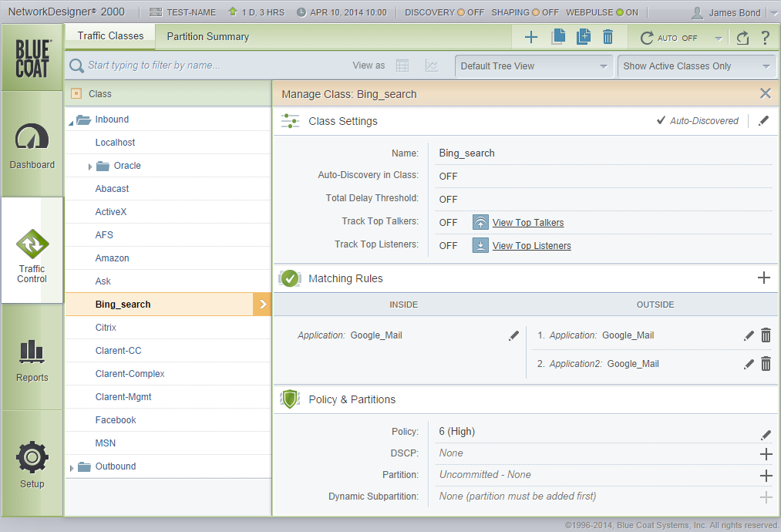Select the MSN class

point(105,443)
